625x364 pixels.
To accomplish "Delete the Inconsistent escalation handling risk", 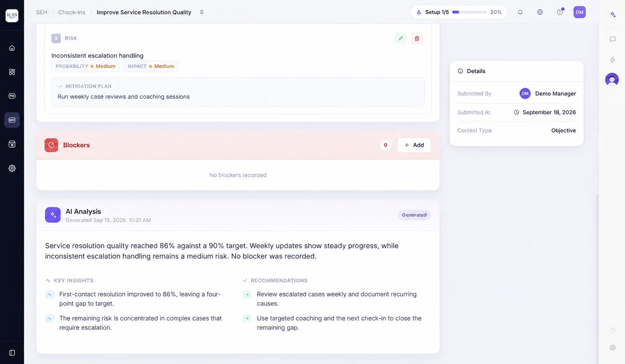I will click(x=417, y=38).
